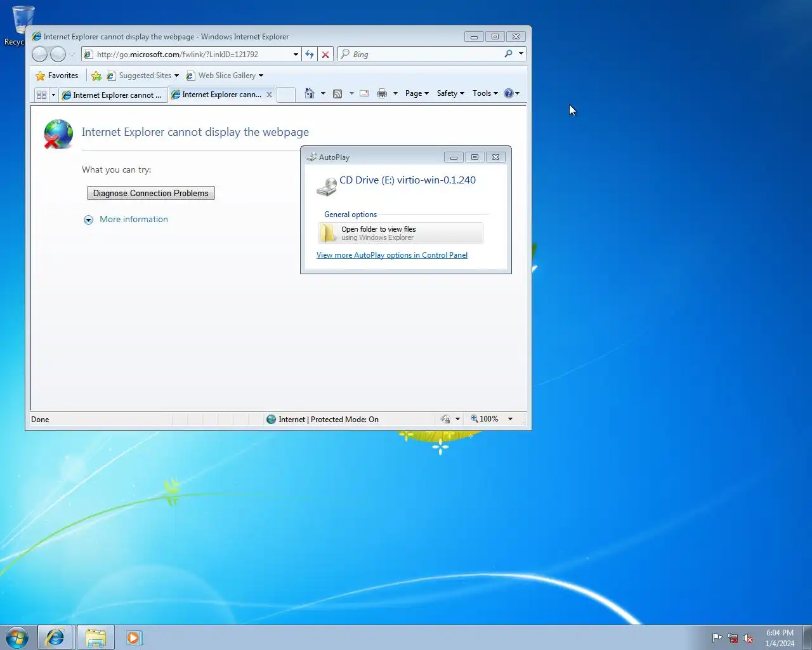Switch to the first Internet Explorer cannot tab

[113, 95]
